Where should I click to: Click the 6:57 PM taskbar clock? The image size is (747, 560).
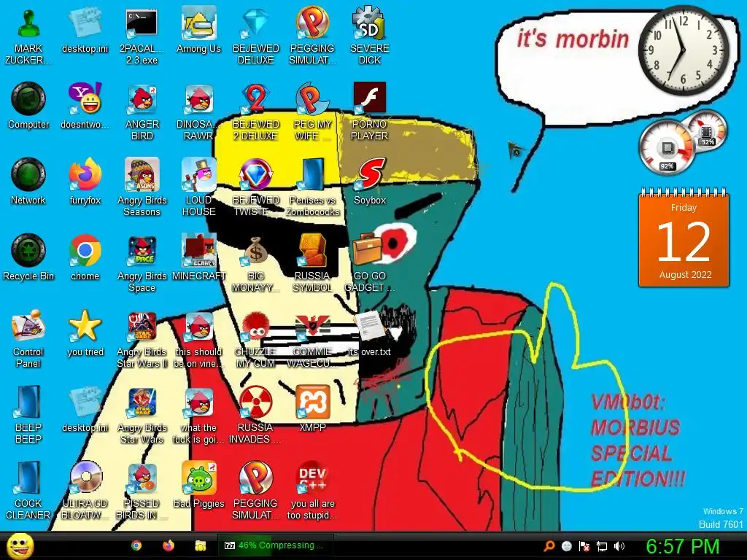coord(682,546)
